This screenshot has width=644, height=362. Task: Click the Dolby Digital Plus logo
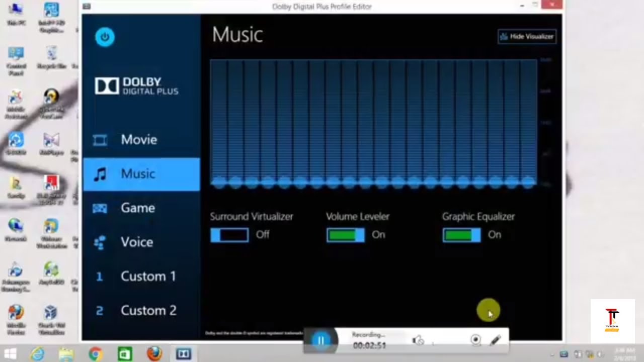pyautogui.click(x=136, y=86)
